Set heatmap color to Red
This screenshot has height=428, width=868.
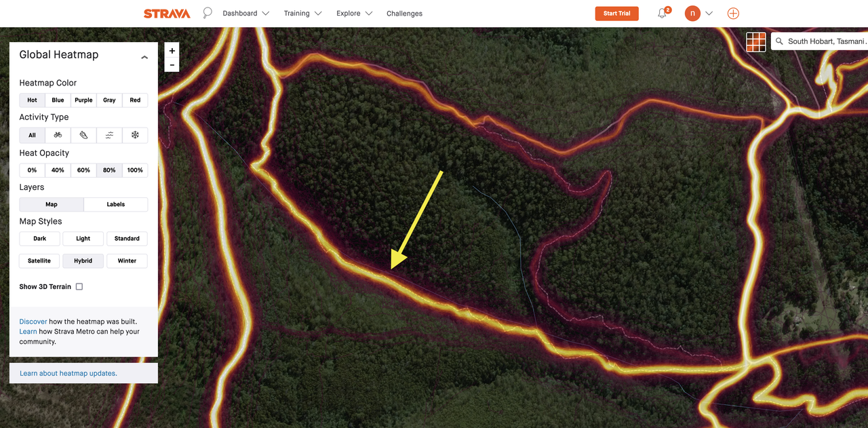tap(135, 100)
